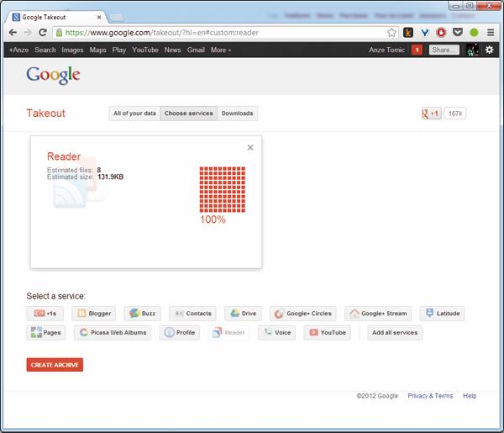Click the Share box in the Google bar
Viewport: 504px width, 433px height.
444,50
